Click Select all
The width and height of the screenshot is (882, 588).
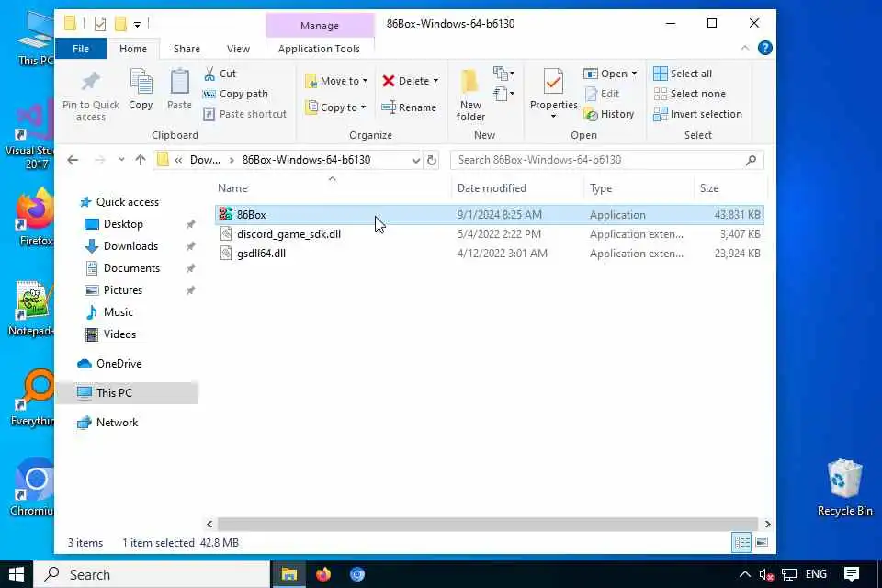(683, 73)
